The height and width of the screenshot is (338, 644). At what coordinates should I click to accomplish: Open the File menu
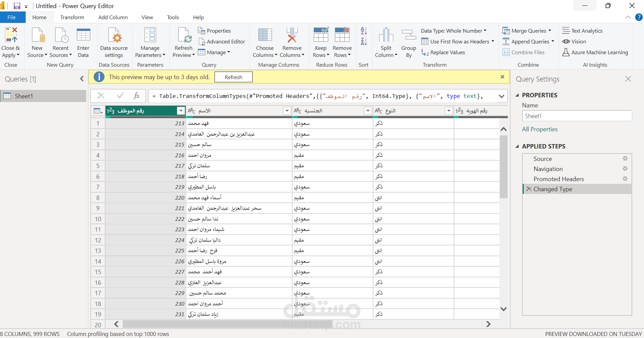pos(11,18)
